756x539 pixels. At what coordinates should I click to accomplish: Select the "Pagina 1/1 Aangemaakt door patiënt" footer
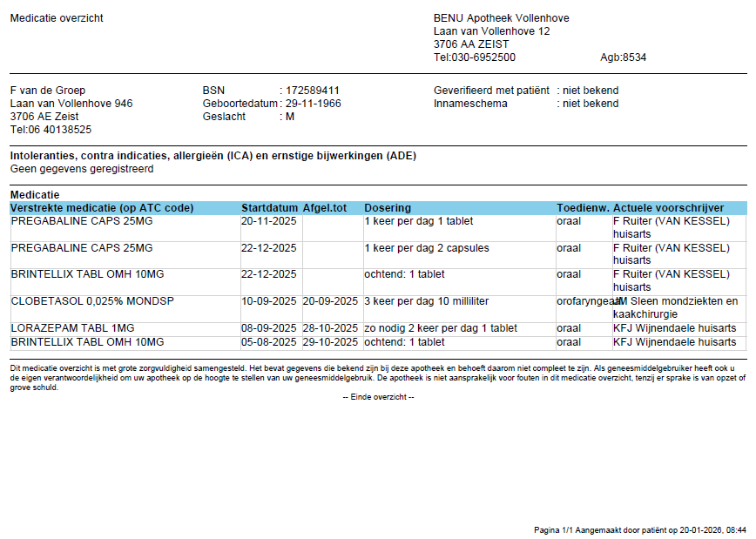tap(640, 530)
